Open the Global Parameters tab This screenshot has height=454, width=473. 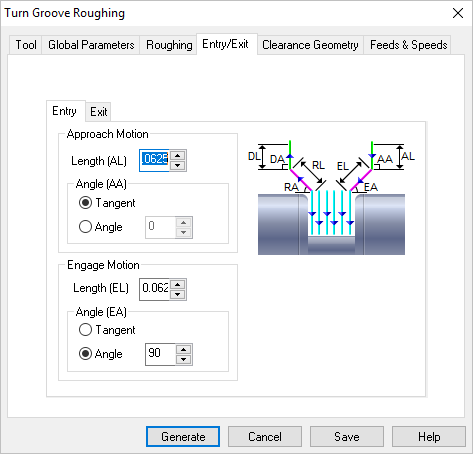coord(91,45)
